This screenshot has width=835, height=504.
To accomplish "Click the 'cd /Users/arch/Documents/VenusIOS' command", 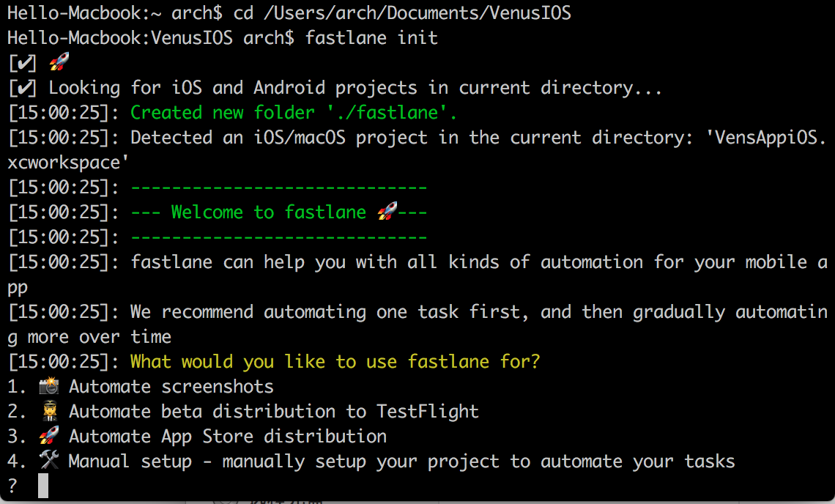I will [402, 12].
